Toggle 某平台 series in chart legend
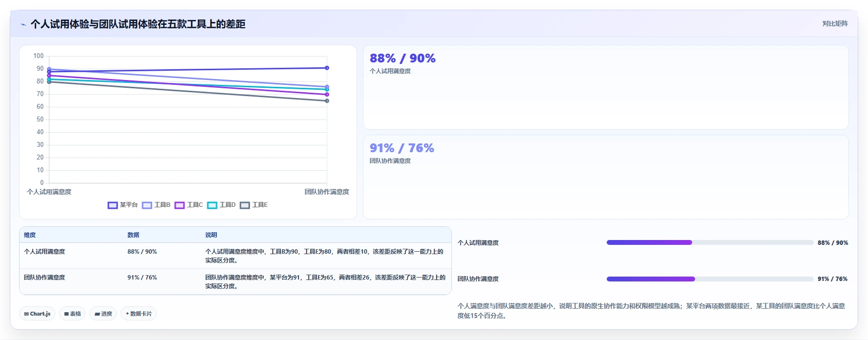 click(x=123, y=205)
